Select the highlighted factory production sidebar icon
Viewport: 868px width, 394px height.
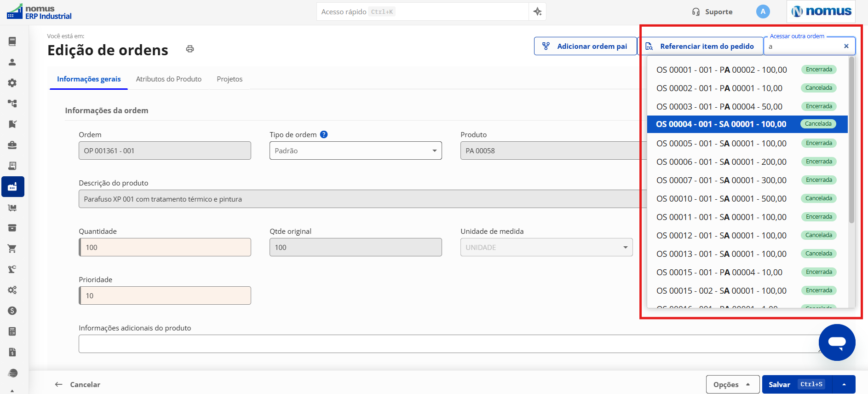coord(13,186)
